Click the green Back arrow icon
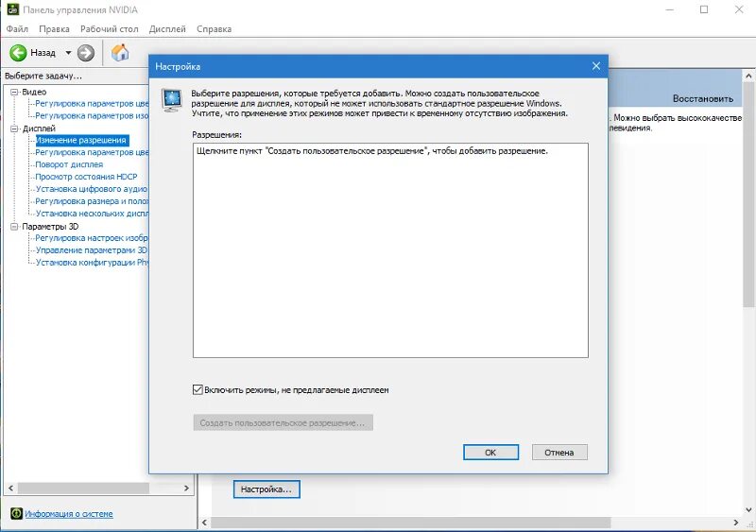 click(x=18, y=53)
